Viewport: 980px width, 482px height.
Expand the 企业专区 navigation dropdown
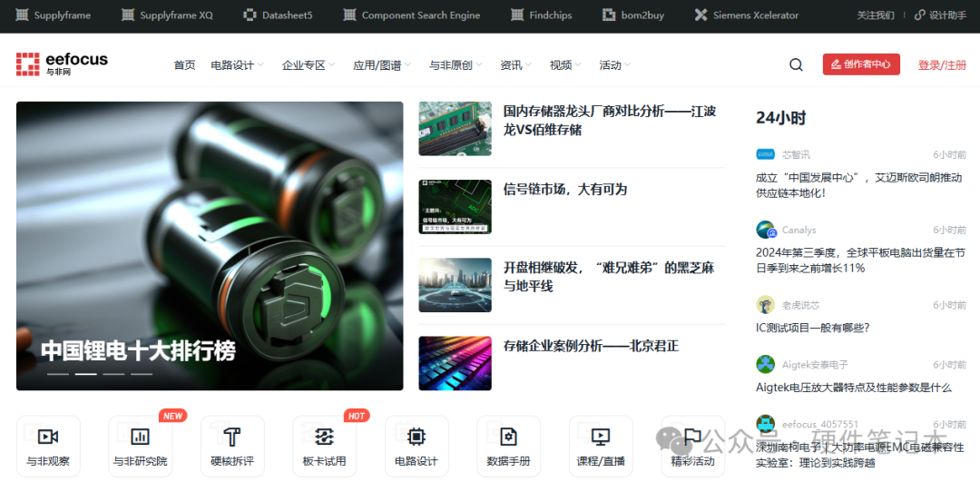[309, 65]
